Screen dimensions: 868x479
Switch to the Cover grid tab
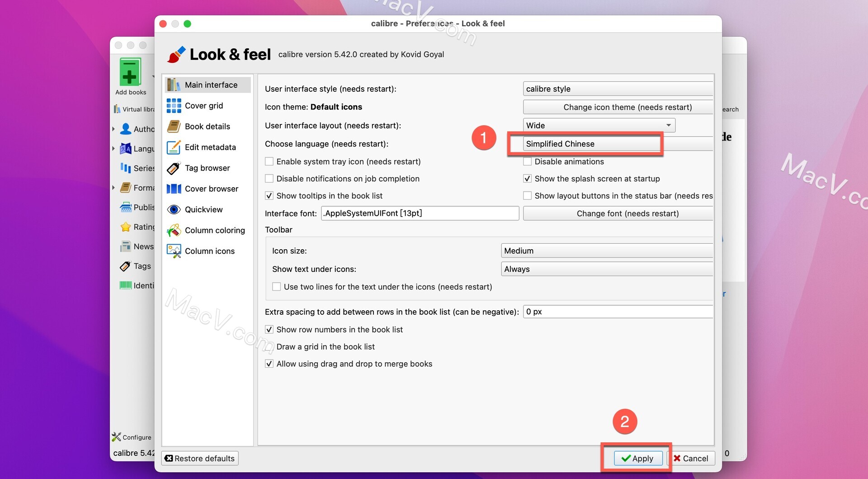click(x=208, y=105)
